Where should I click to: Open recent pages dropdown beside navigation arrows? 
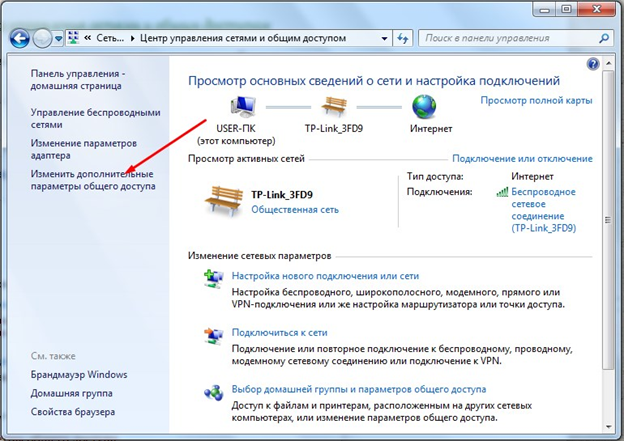click(x=58, y=39)
